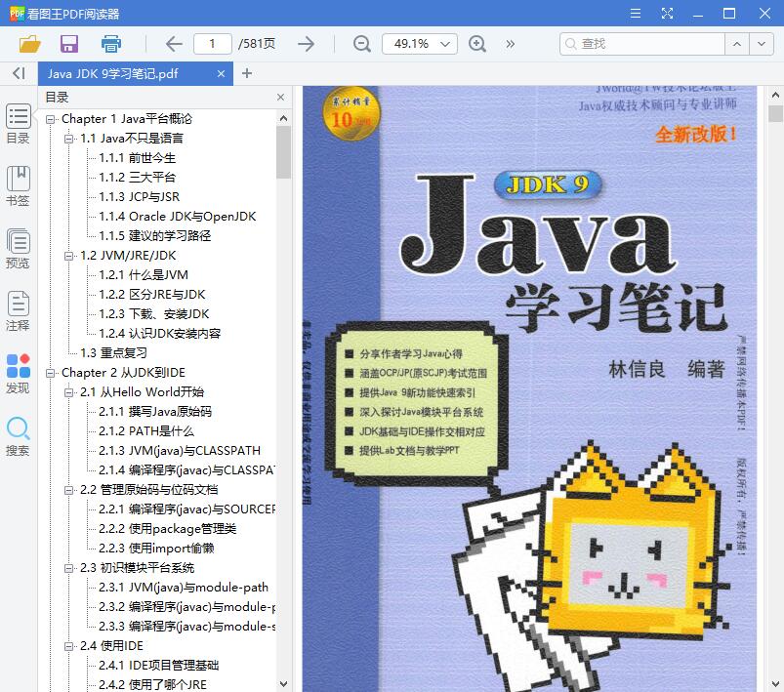Click the outline panel scrollbar thumb
784x692 pixels.
click(x=283, y=152)
